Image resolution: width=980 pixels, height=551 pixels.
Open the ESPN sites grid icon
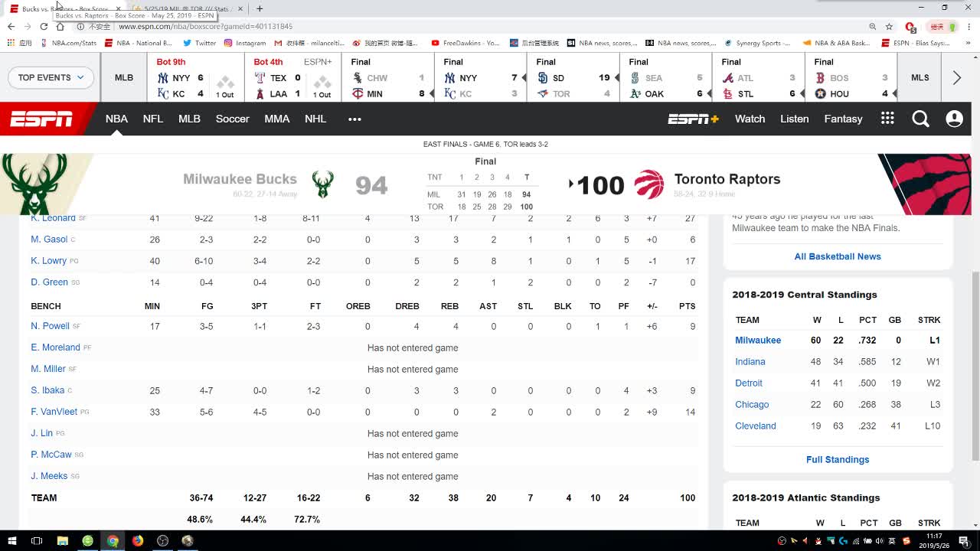tap(887, 119)
